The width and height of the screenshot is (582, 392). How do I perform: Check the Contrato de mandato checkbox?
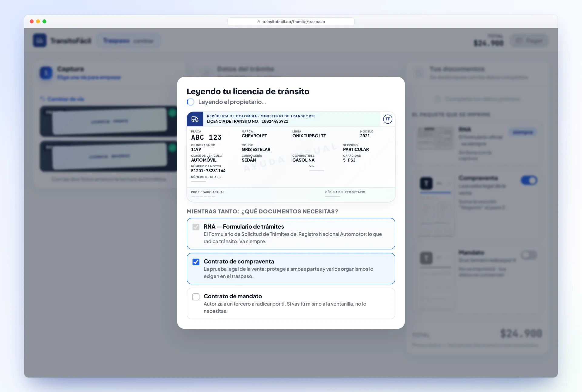pyautogui.click(x=196, y=297)
